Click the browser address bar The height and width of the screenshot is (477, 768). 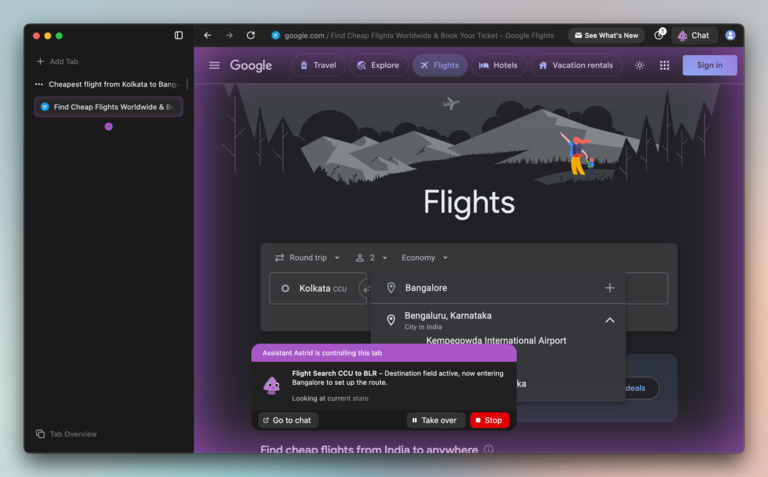[x=419, y=35]
